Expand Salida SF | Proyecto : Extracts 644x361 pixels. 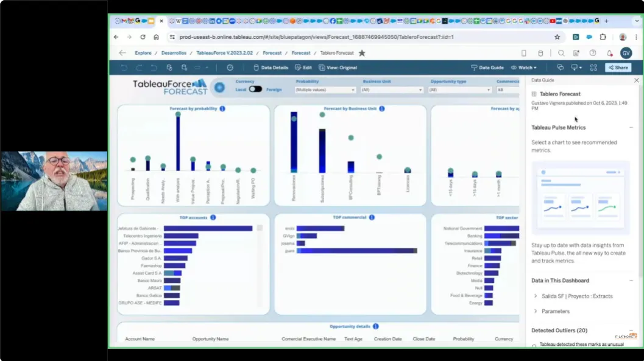tap(536, 296)
